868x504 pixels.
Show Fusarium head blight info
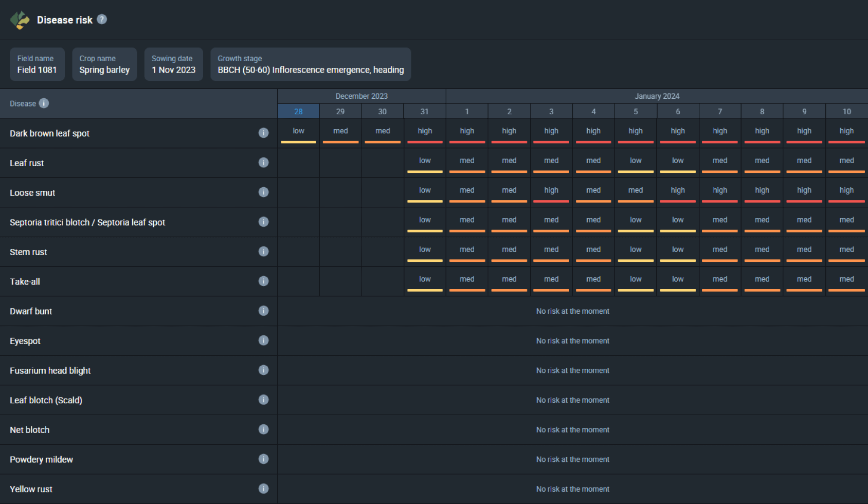coord(263,370)
